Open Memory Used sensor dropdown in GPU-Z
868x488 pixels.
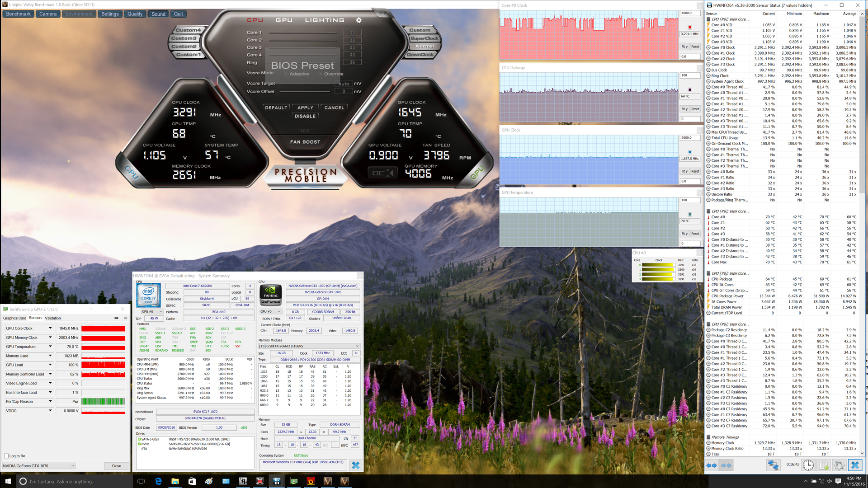[x=50, y=356]
